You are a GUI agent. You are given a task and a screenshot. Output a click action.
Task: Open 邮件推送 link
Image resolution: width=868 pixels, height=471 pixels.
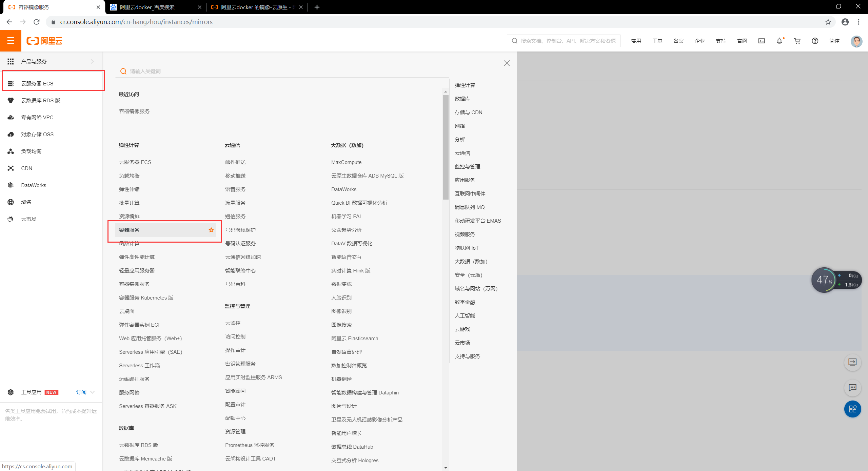pyautogui.click(x=235, y=162)
